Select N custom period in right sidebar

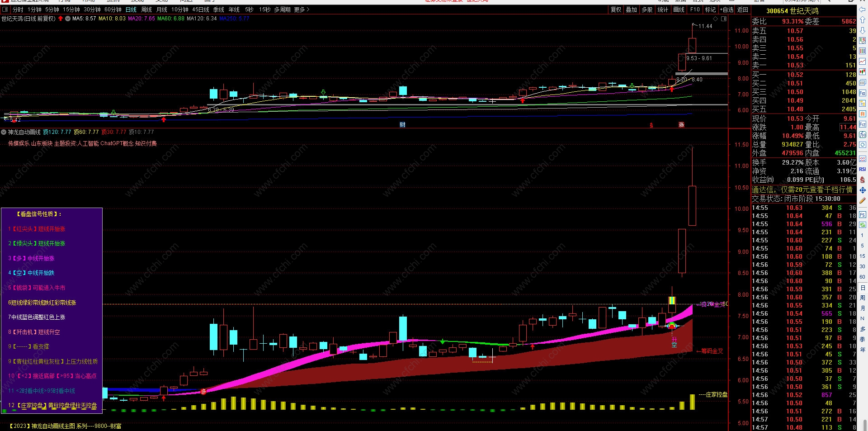coord(863,319)
